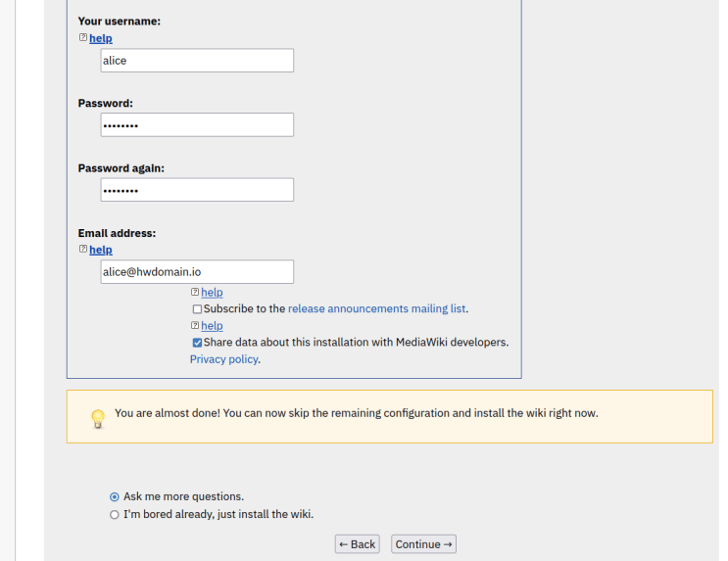The height and width of the screenshot is (561, 728).
Task: Click the question mark icon under Email address
Action: (82, 250)
